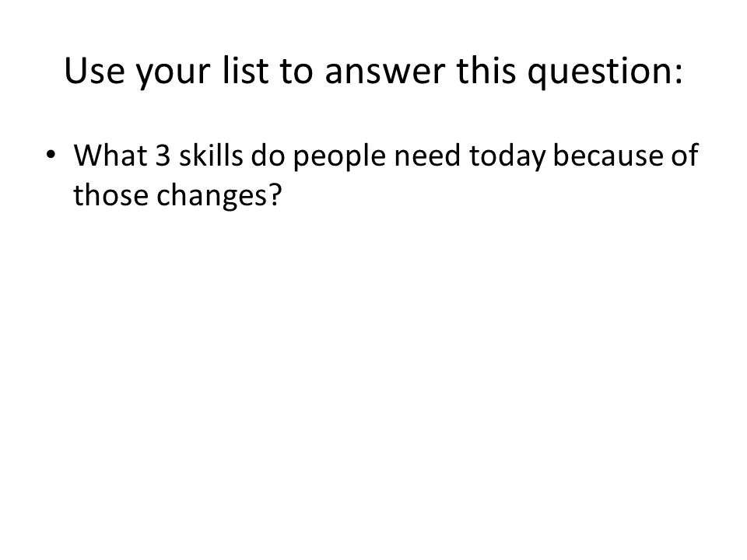
Task: Select the bullet point marker before 'What'
Action: tap(51, 155)
